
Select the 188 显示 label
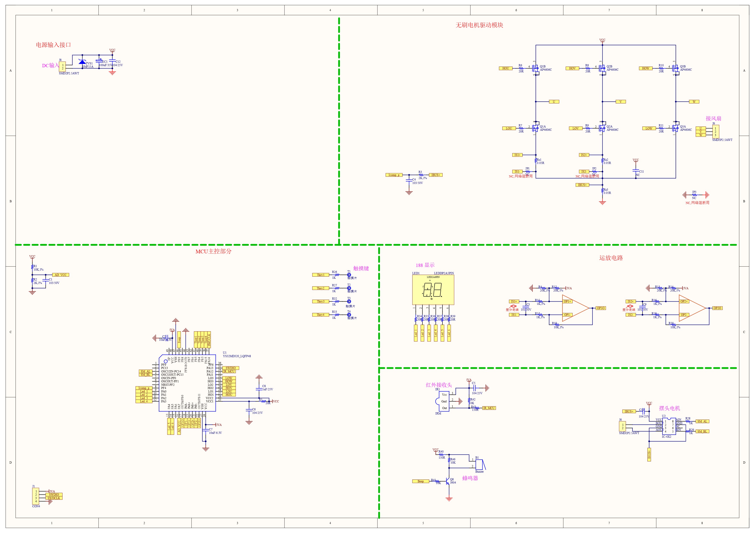pos(425,265)
